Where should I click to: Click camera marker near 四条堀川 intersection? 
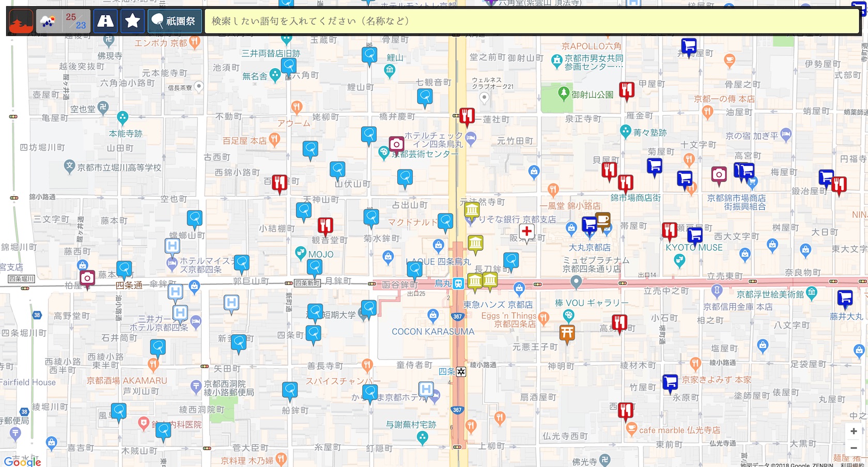(x=87, y=278)
